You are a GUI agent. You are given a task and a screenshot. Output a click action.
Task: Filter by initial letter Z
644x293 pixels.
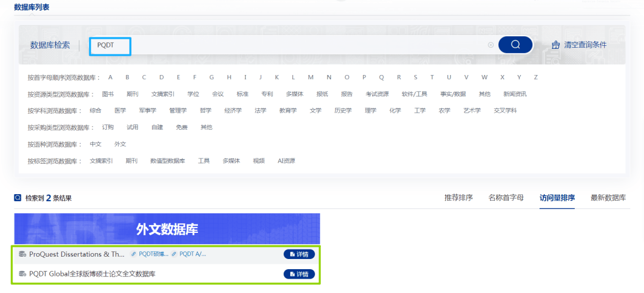tap(535, 77)
